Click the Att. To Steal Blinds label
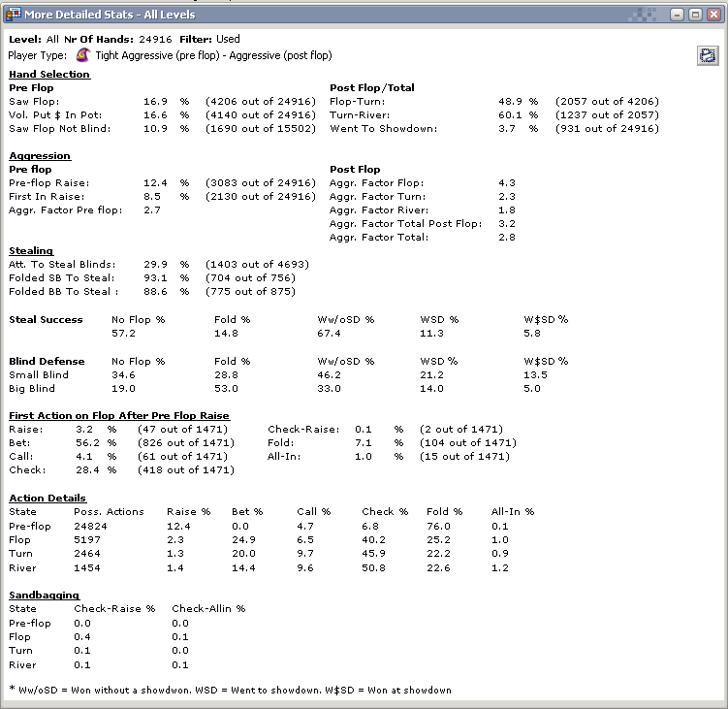Screen dimensions: 728x709 tap(62, 264)
